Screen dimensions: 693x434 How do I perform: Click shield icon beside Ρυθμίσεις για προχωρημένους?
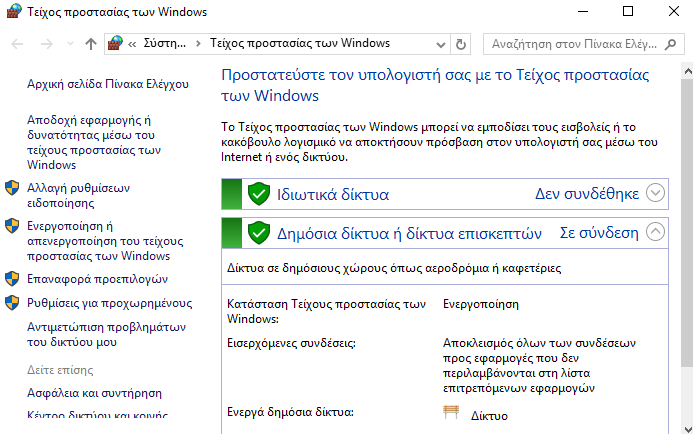click(x=12, y=303)
